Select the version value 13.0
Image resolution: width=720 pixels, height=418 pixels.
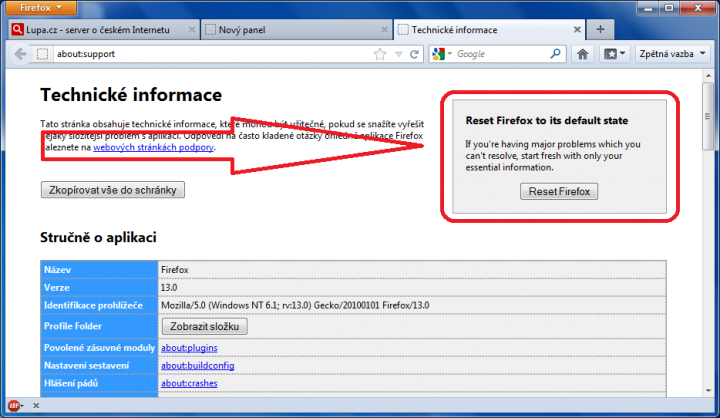(x=169, y=288)
